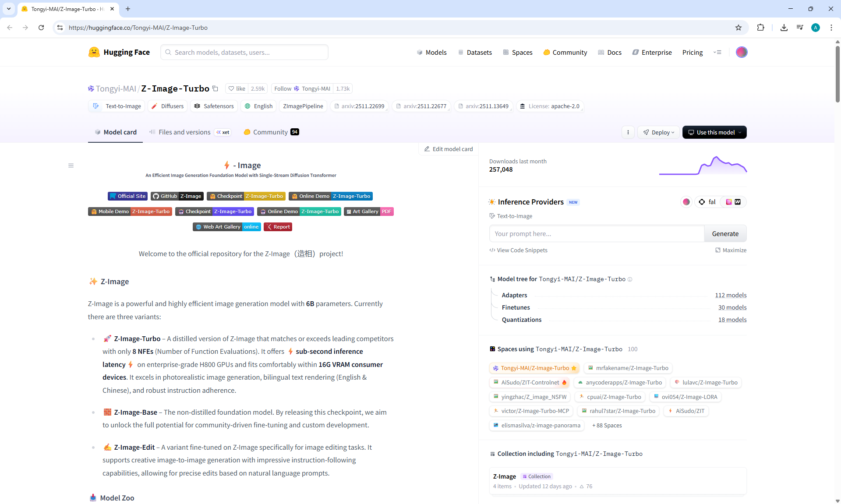
Task: Bookmark this tab with star icon
Action: point(739,28)
